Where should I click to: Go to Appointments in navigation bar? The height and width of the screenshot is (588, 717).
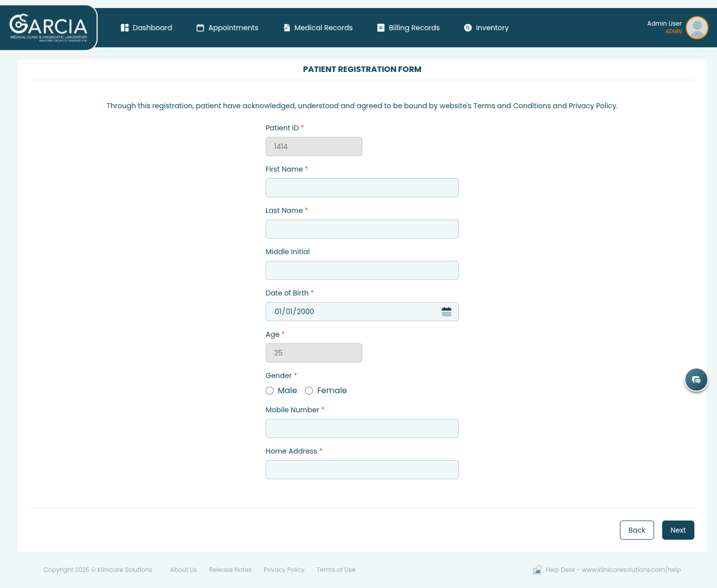(233, 28)
